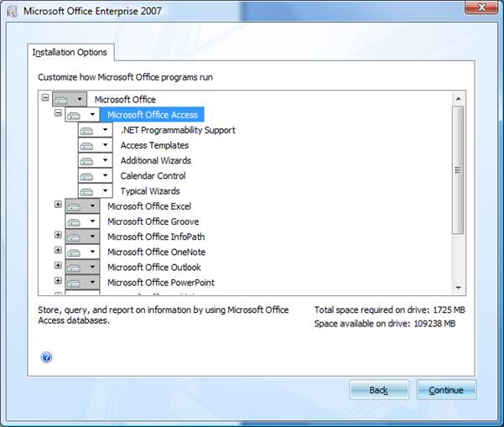Select the Typical Wizards tree item

click(150, 191)
